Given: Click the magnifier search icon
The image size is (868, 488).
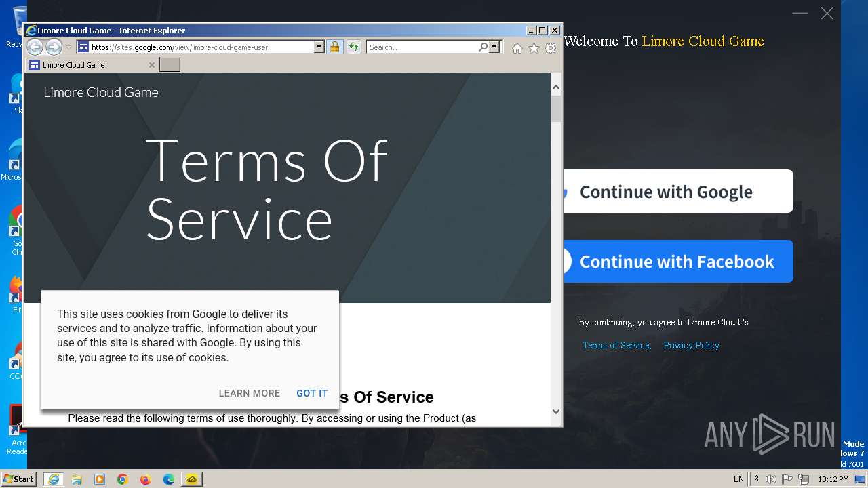Looking at the screenshot, I should pyautogui.click(x=483, y=47).
